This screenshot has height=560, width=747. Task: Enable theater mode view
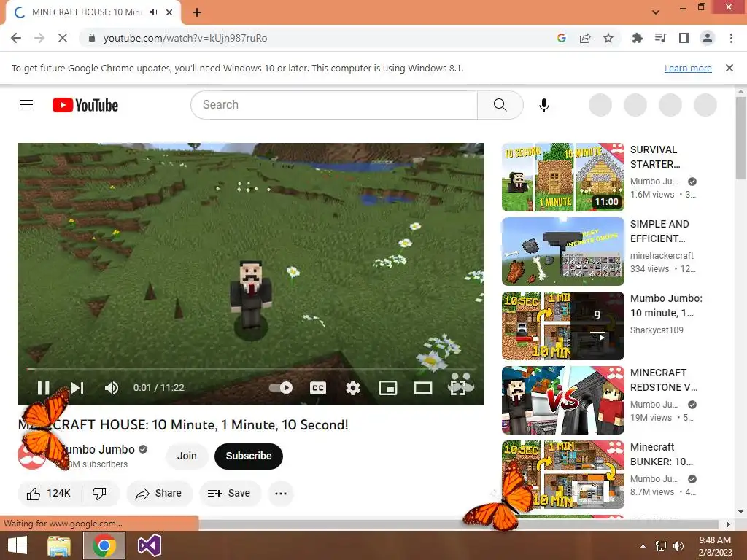[x=422, y=388]
